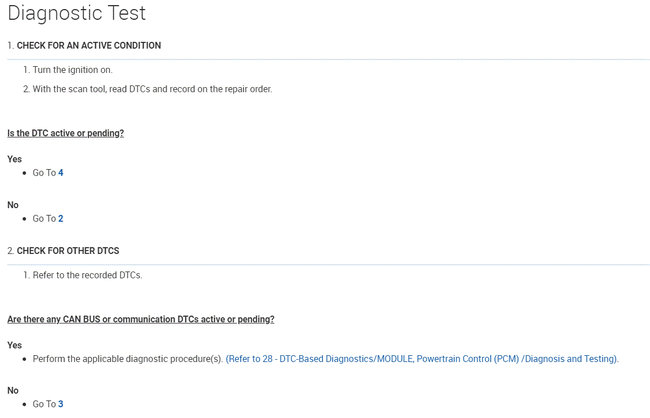Open the Go To step 3 link

pyautogui.click(x=60, y=404)
